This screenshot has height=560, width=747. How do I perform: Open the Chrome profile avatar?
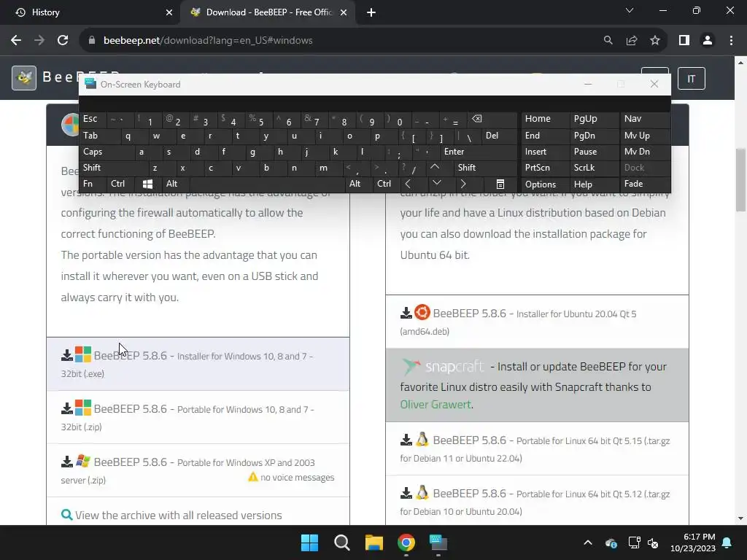click(708, 41)
